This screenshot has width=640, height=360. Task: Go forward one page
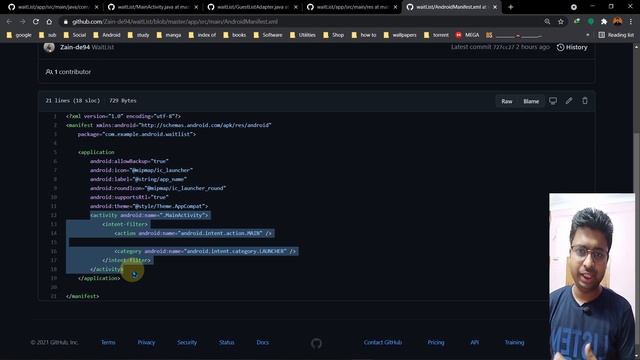tap(22, 22)
